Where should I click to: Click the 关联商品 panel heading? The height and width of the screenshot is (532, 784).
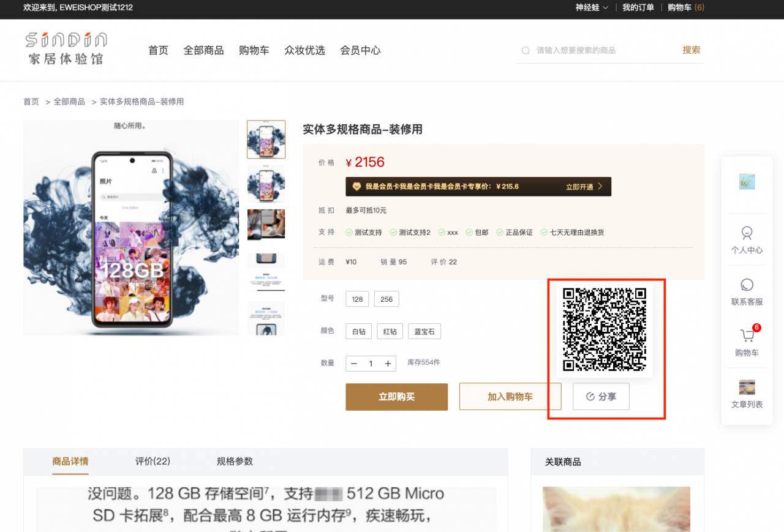563,462
